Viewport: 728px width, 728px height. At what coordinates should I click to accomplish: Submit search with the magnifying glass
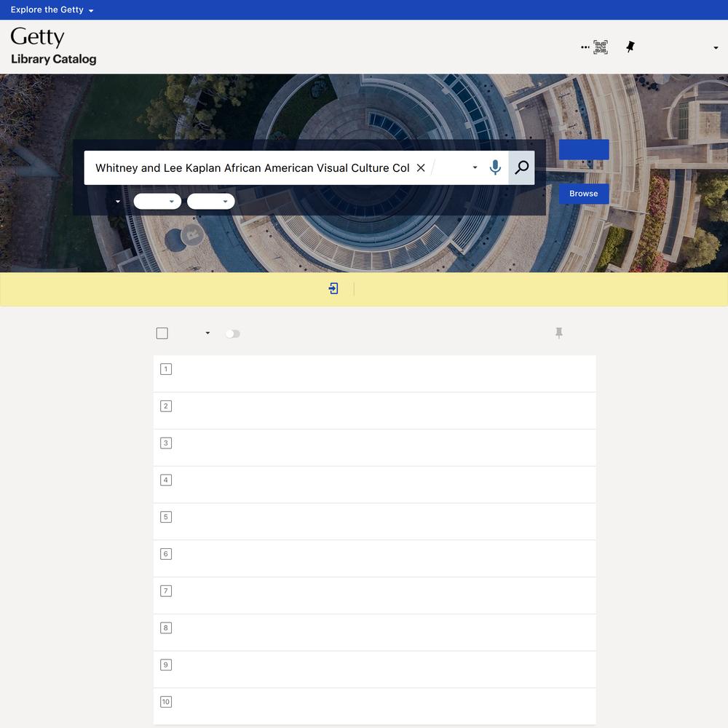pos(522,167)
